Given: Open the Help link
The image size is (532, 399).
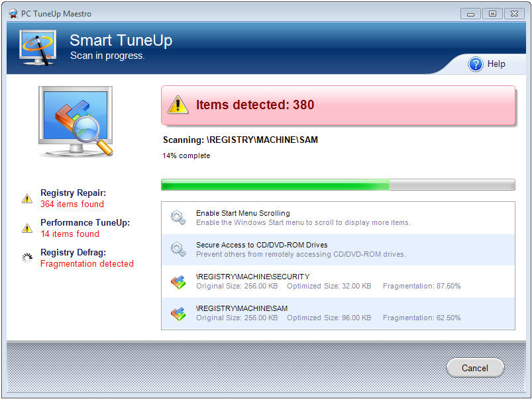Looking at the screenshot, I should (496, 64).
